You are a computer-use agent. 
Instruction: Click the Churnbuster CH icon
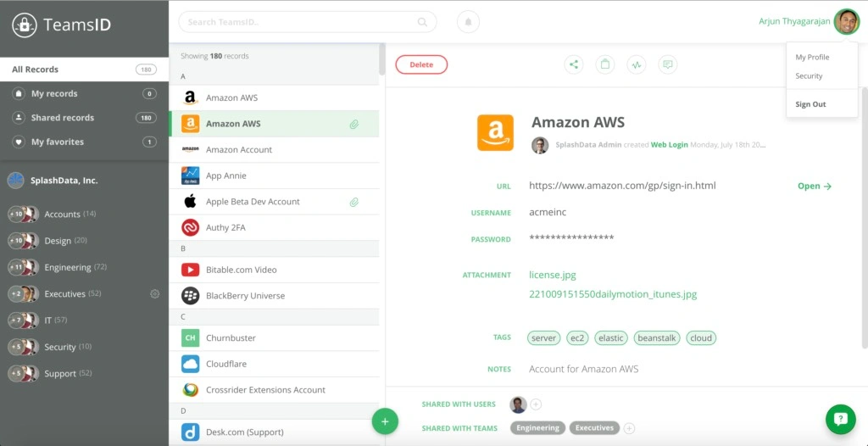[x=191, y=338]
